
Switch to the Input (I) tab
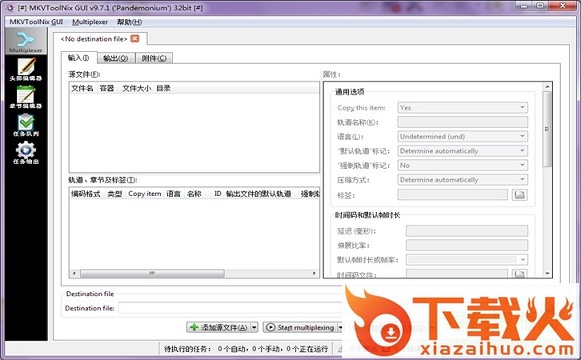[x=79, y=58]
